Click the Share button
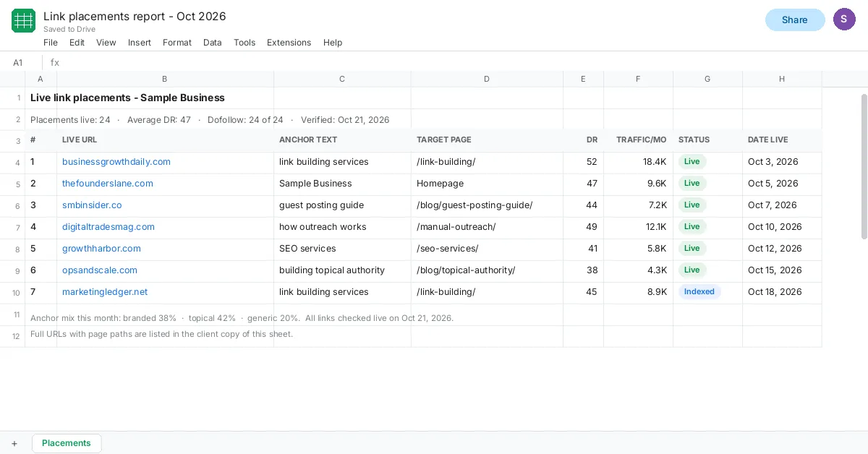Viewport: 868px width, 454px height. coord(795,20)
